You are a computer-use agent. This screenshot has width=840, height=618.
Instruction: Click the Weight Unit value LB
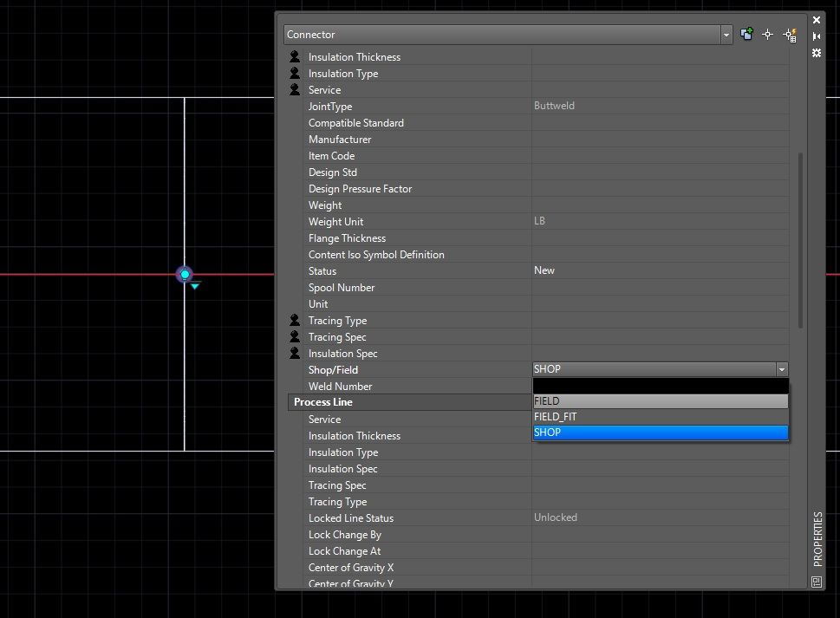coord(539,221)
